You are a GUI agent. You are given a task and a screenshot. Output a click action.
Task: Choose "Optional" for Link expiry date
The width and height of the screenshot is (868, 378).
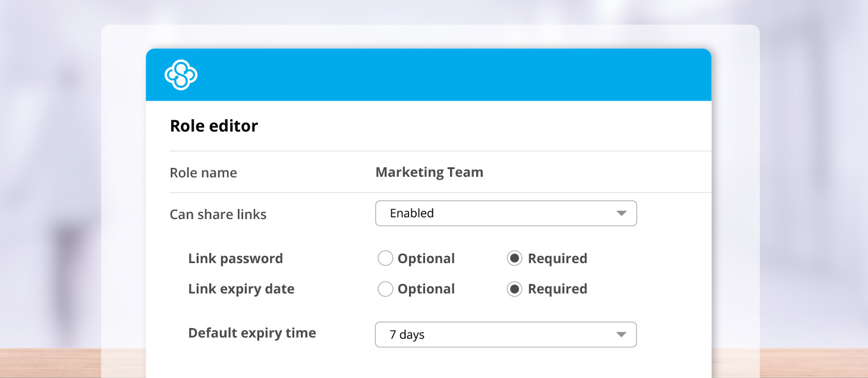pos(385,289)
